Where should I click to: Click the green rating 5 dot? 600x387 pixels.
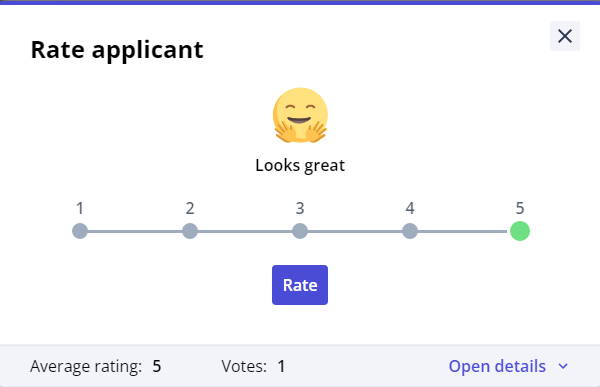pos(520,231)
